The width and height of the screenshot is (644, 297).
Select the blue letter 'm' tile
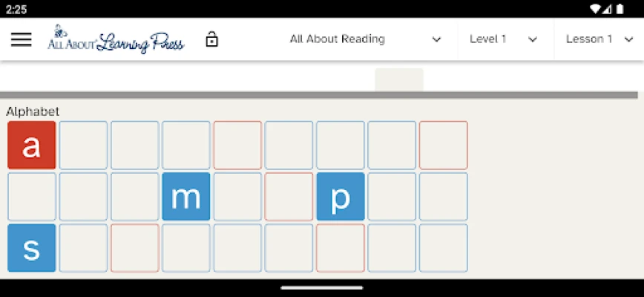[x=186, y=197]
